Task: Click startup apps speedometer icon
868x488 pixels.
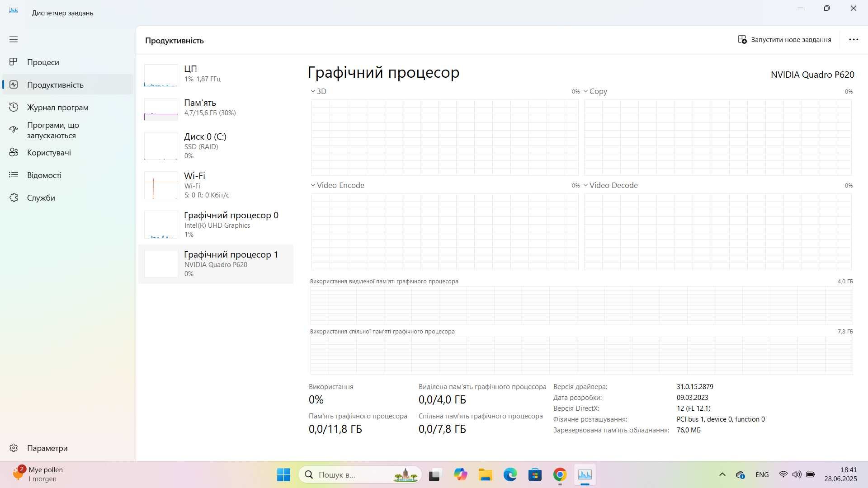Action: click(14, 130)
